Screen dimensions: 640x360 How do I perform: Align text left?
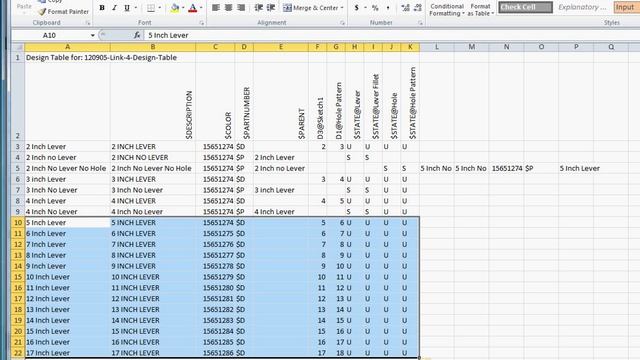pos(216,8)
